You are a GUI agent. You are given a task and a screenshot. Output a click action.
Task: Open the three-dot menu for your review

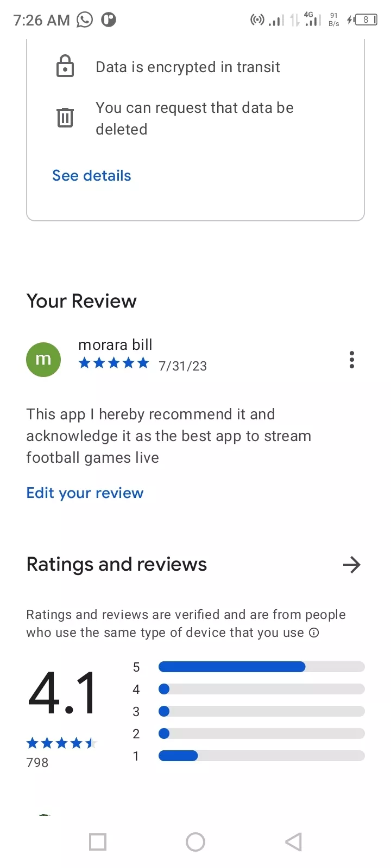point(352,360)
